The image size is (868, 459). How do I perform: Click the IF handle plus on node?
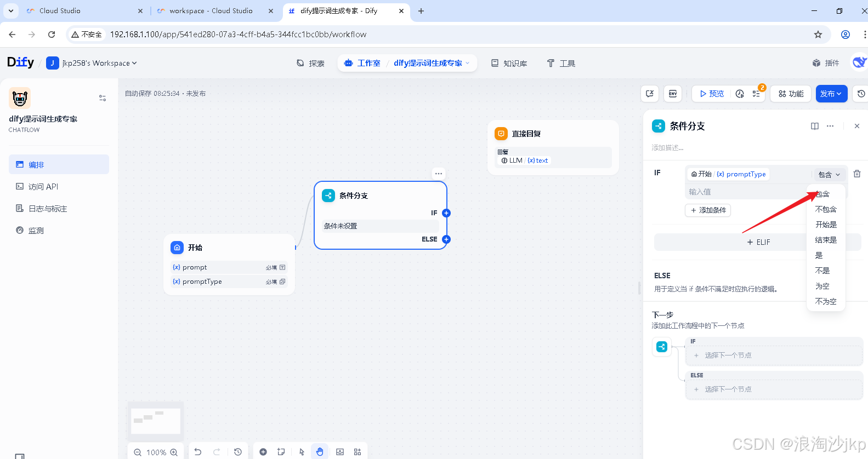(446, 213)
